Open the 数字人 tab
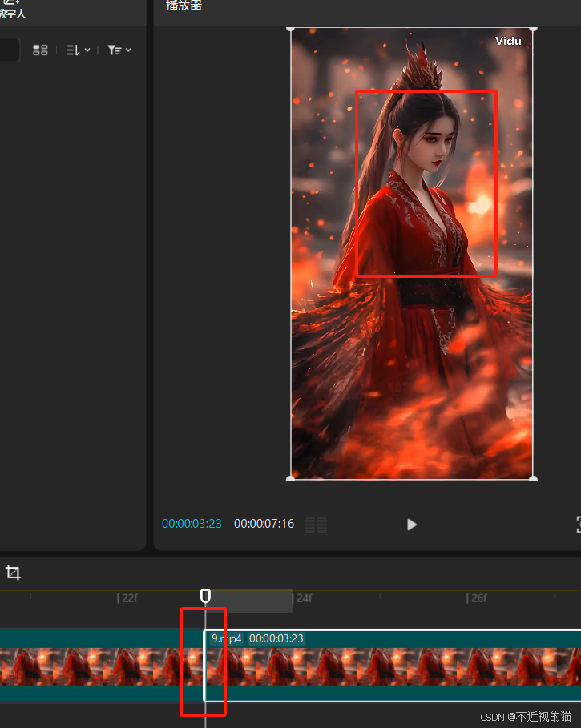Image resolution: width=581 pixels, height=728 pixels. pyautogui.click(x=13, y=11)
